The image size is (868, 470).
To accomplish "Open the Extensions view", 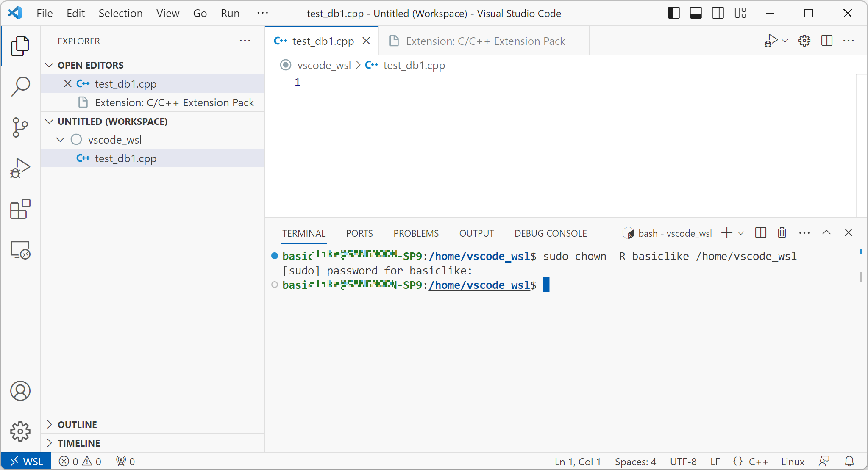I will (20, 209).
